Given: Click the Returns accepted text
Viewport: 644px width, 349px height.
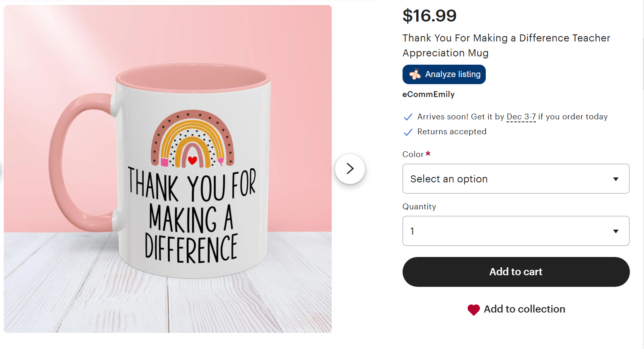Looking at the screenshot, I should (452, 132).
